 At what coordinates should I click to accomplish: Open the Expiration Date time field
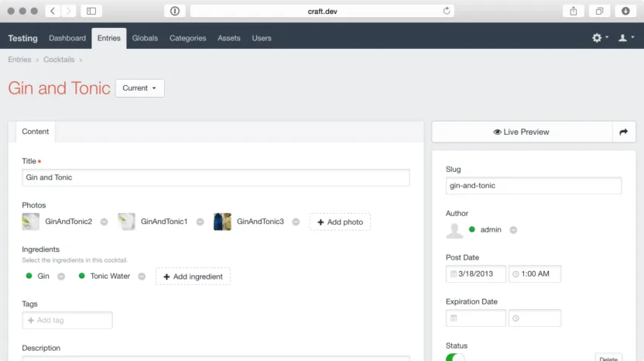pos(535,318)
